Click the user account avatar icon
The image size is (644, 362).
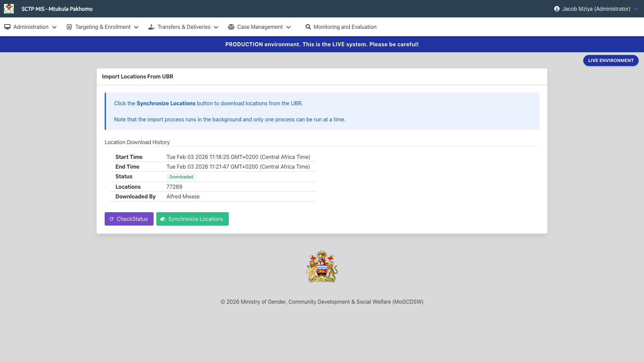[557, 9]
